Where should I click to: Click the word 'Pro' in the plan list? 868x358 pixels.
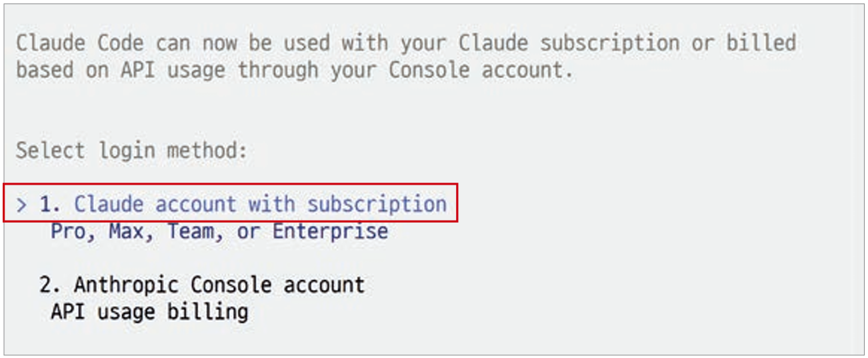pyautogui.click(x=67, y=231)
